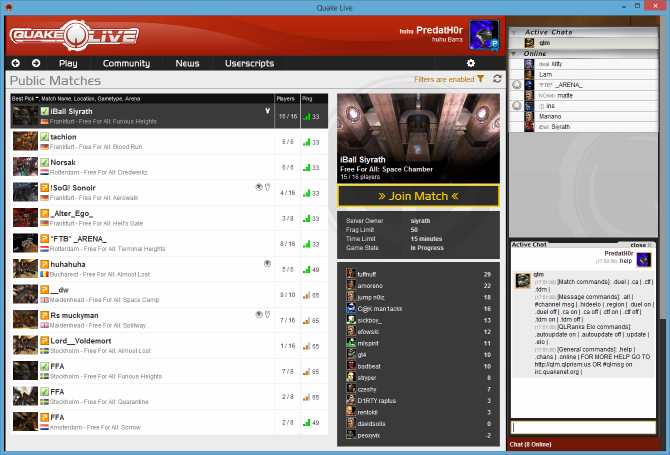
Task: Click green check badge on Norsak
Action: click(44, 162)
